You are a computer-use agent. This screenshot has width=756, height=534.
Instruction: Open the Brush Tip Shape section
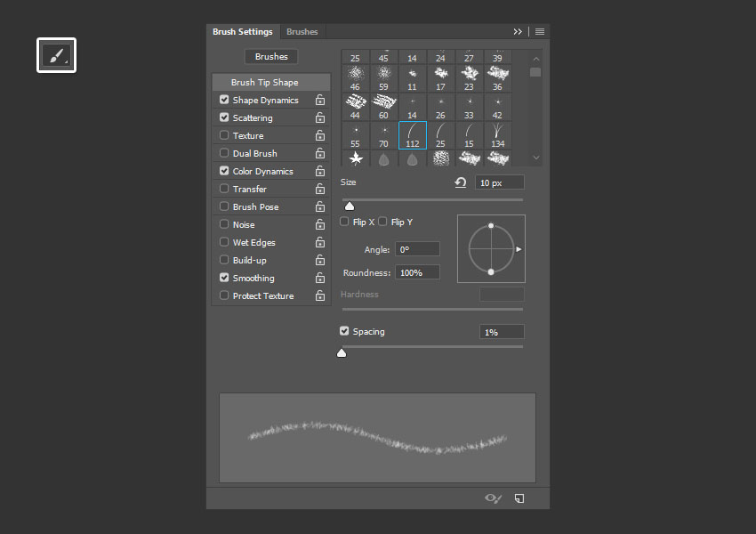pos(271,83)
